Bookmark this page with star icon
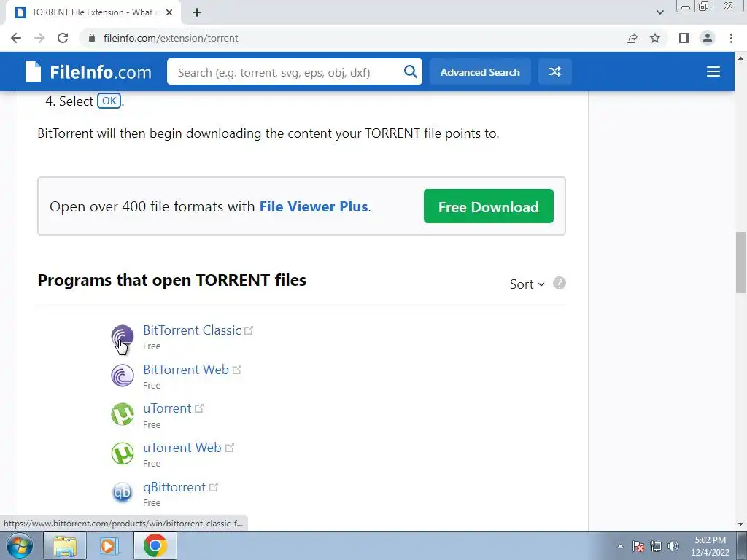 pyautogui.click(x=655, y=38)
